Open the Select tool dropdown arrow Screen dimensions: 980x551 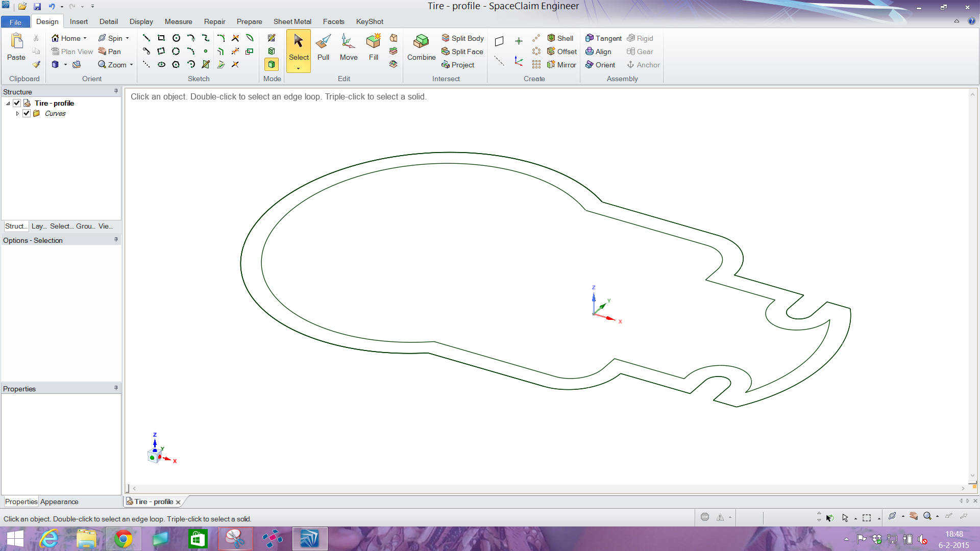[x=299, y=68]
